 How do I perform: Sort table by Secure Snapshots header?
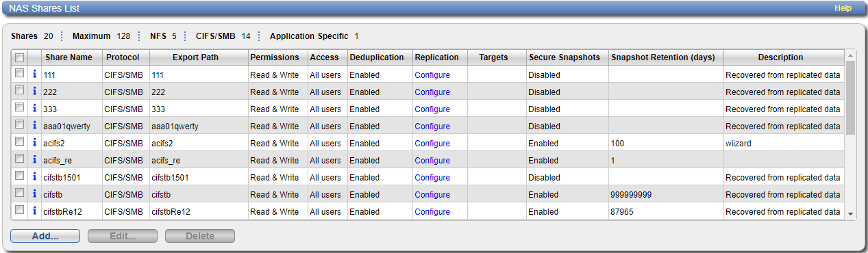point(565,57)
